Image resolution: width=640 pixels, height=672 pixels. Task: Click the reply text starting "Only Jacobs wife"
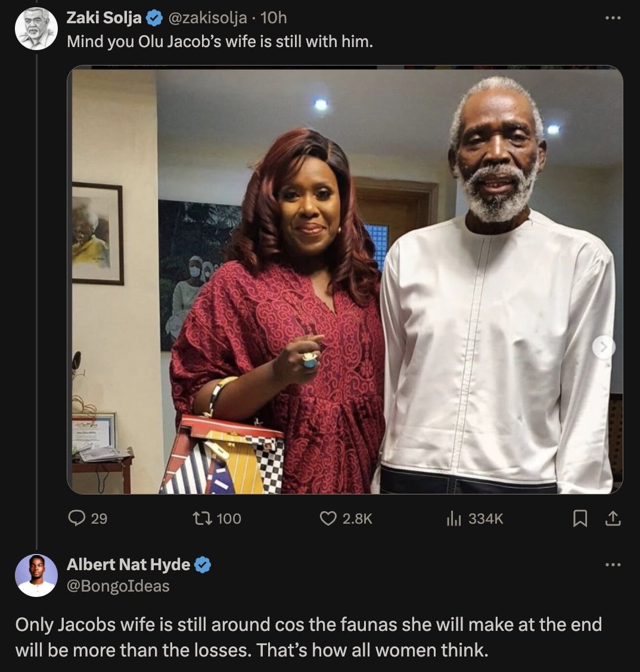(308, 636)
